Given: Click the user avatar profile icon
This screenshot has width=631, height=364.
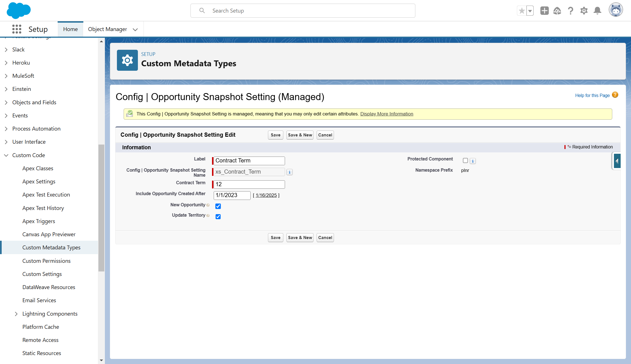Looking at the screenshot, I should (x=616, y=10).
